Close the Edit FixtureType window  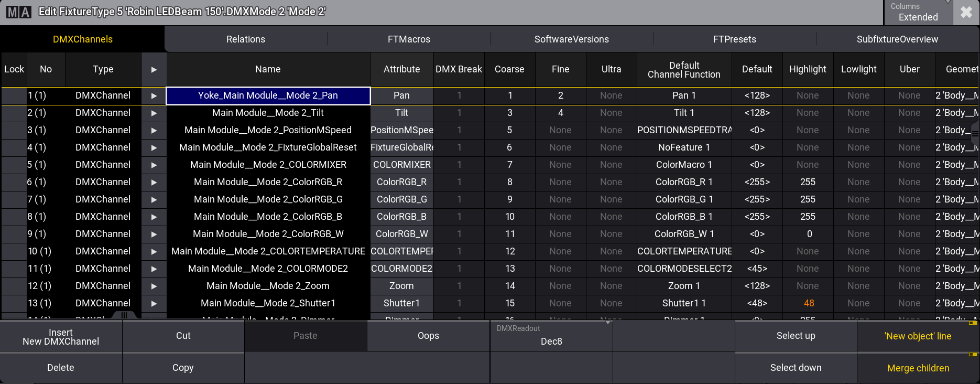click(966, 12)
